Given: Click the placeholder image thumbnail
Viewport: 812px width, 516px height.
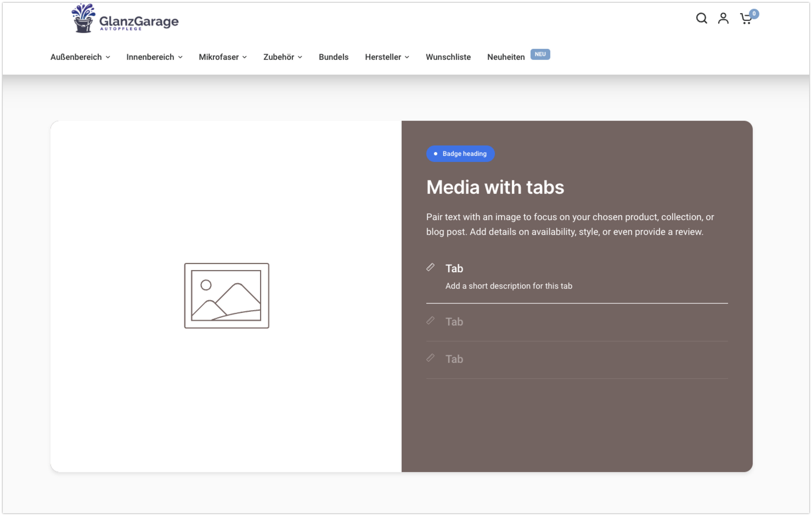Looking at the screenshot, I should (227, 296).
